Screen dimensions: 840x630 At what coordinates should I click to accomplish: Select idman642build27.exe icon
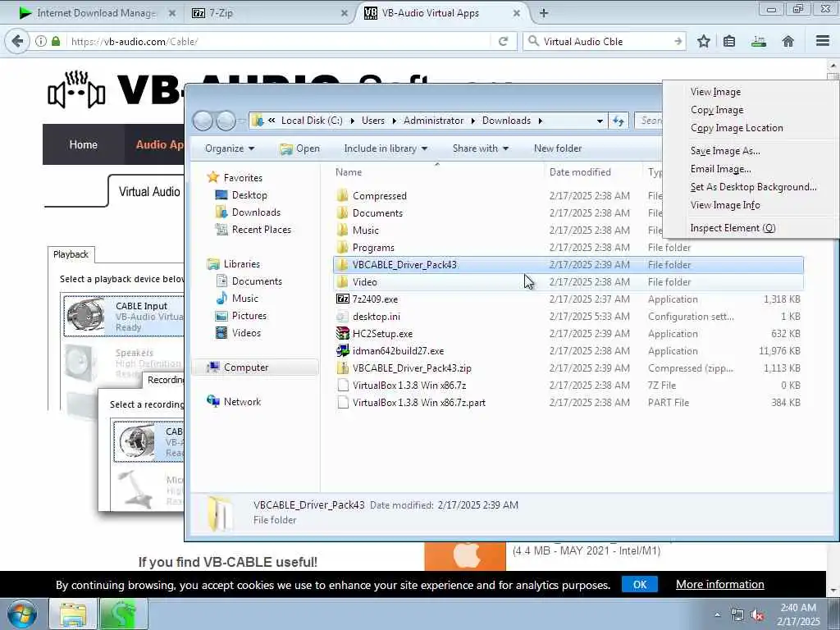pyautogui.click(x=342, y=351)
